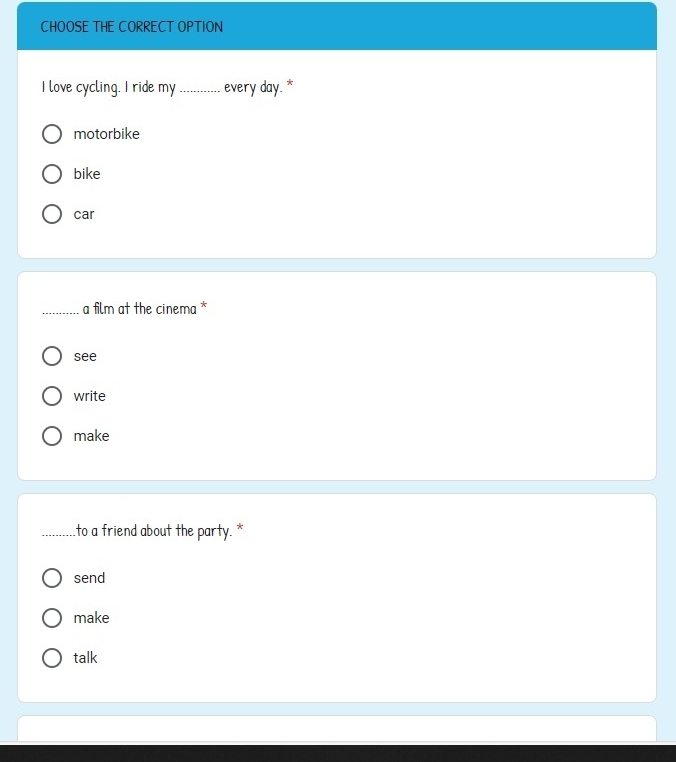The height and width of the screenshot is (762, 676).
Task: Click the 'a film at the cinema' question text
Action: pyautogui.click(x=139, y=309)
